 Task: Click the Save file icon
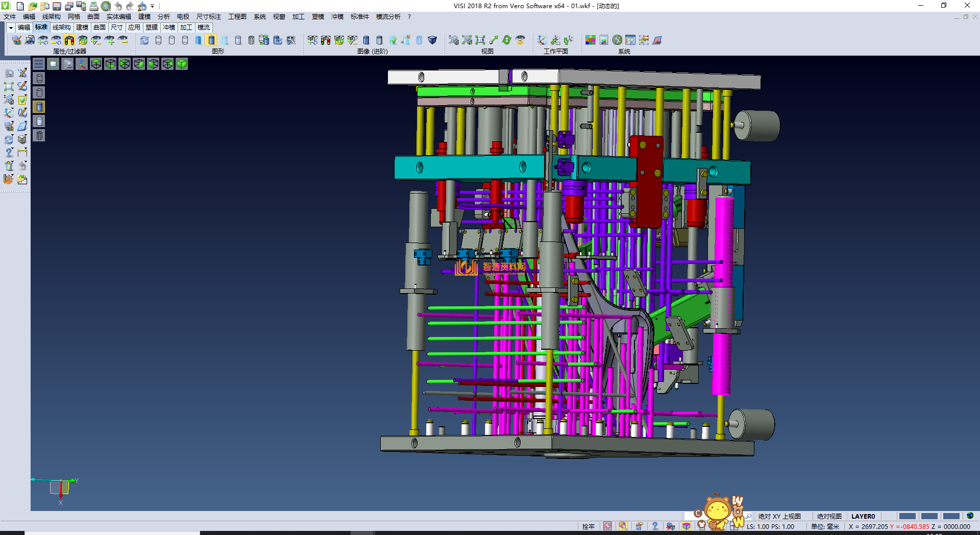[57, 6]
